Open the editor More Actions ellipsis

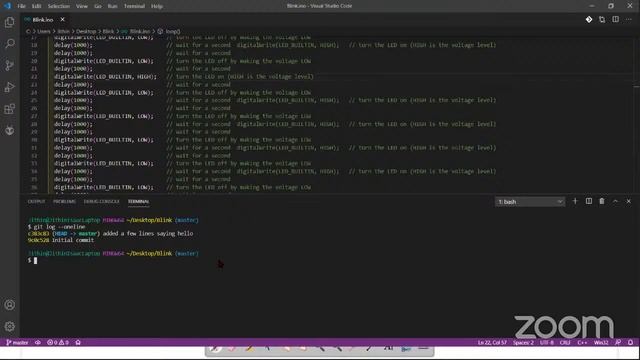(629, 20)
